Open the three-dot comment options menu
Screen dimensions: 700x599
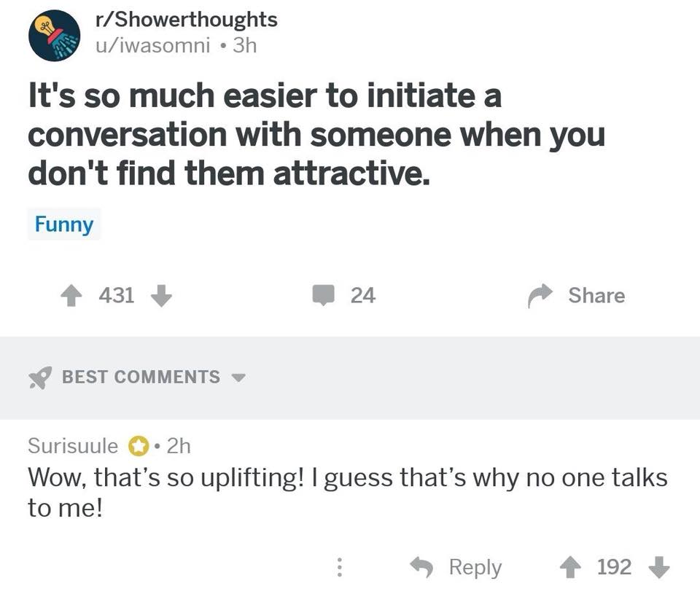[x=339, y=568]
